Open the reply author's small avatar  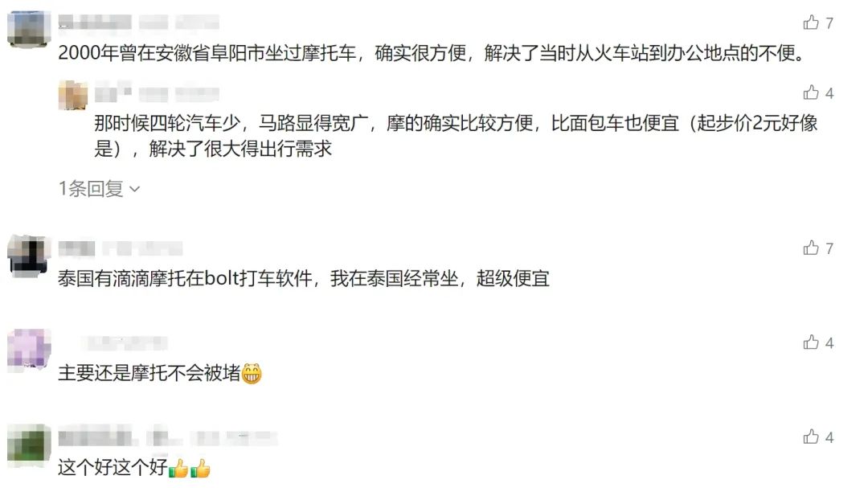coord(73,96)
